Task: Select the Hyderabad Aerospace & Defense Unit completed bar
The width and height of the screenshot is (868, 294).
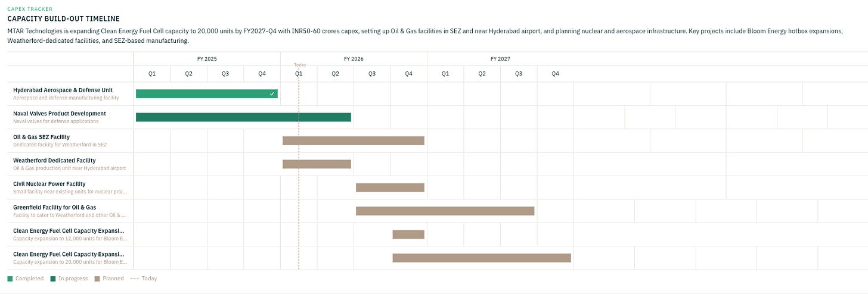Action: click(x=207, y=93)
